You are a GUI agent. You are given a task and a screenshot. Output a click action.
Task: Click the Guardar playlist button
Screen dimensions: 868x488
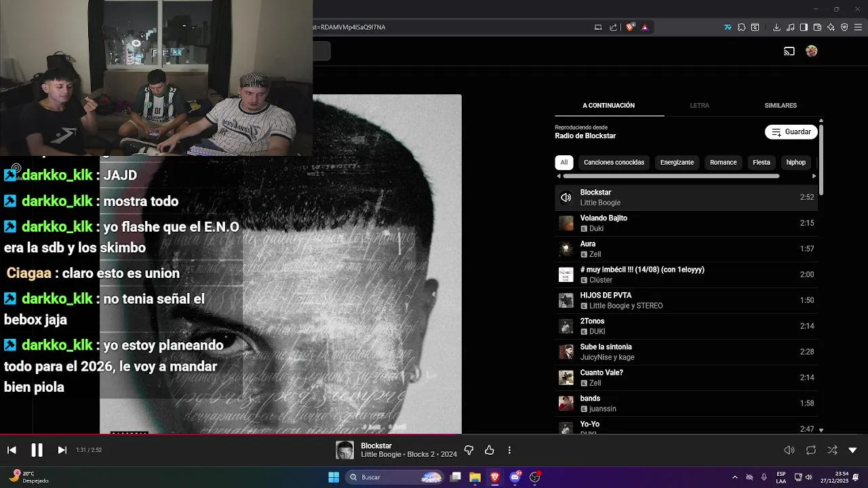(791, 132)
